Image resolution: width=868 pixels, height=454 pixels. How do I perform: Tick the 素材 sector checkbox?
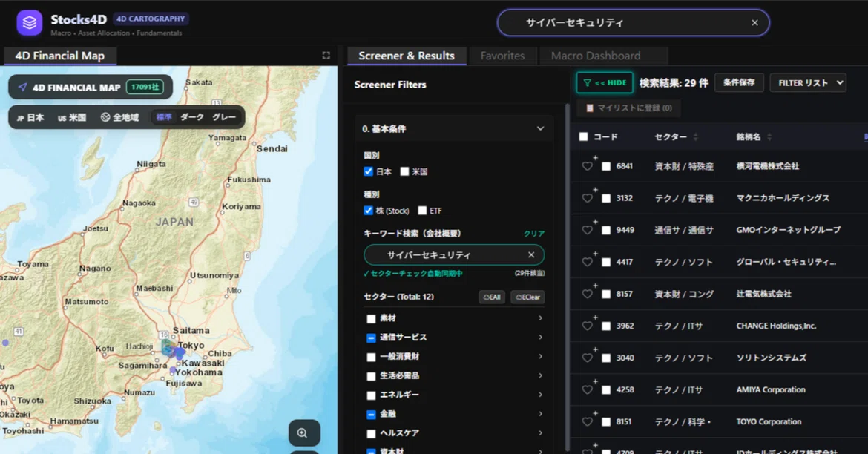click(371, 318)
